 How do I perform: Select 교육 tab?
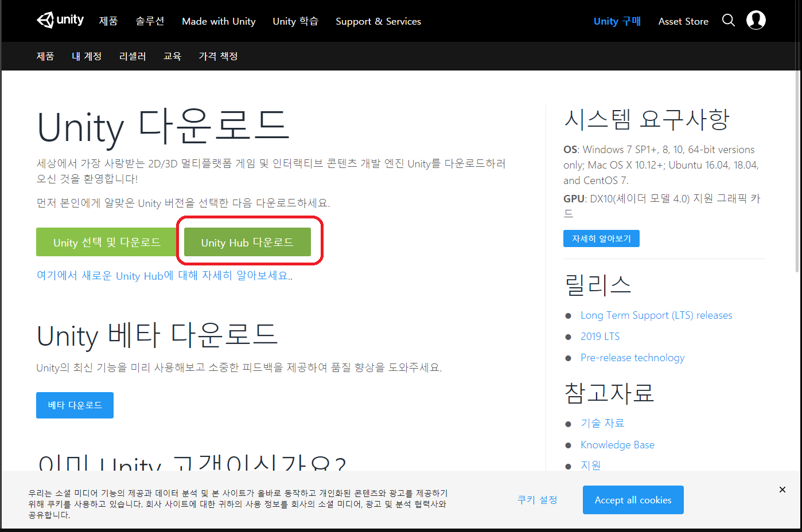pyautogui.click(x=172, y=56)
